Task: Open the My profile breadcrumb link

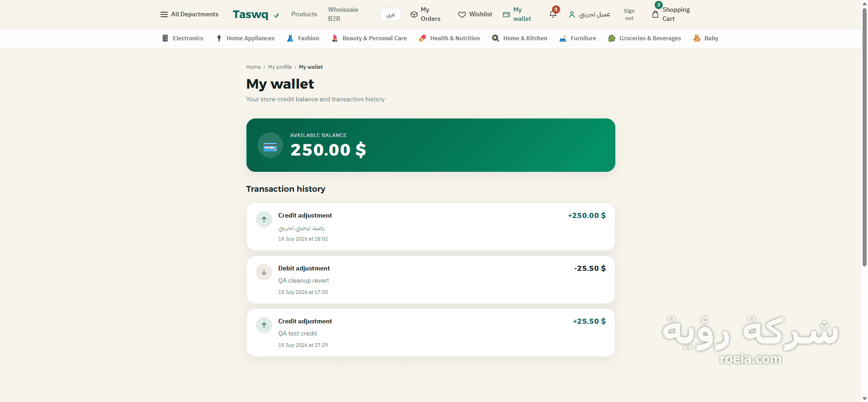Action: pyautogui.click(x=280, y=67)
